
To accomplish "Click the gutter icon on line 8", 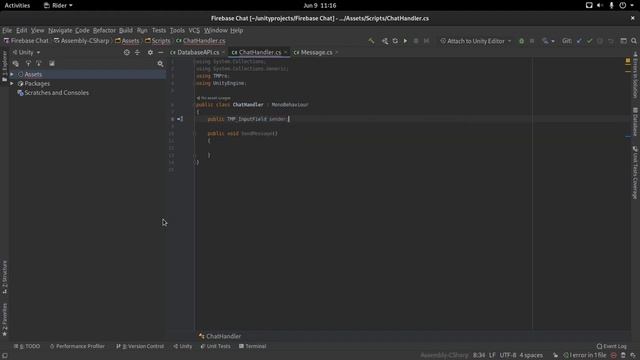I will click(180, 119).
